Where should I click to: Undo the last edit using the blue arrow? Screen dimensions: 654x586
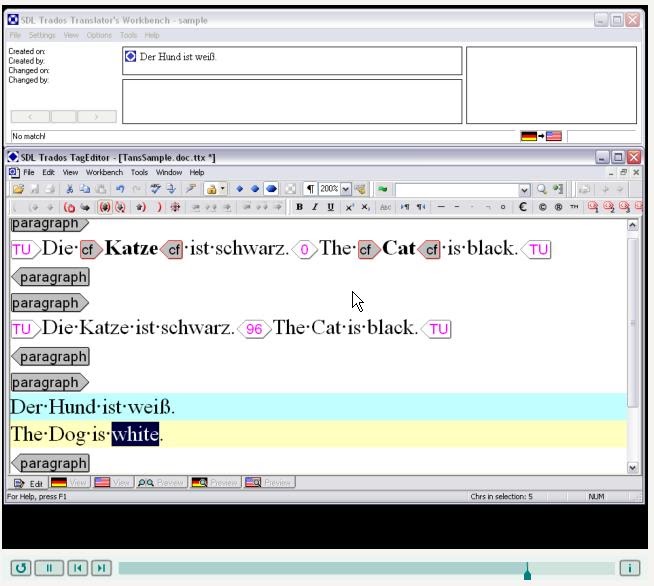click(120, 189)
